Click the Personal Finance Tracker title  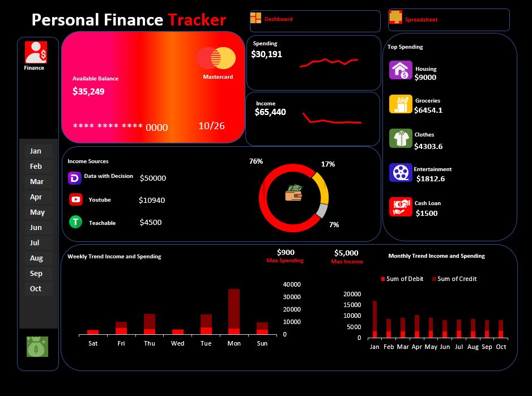(129, 20)
